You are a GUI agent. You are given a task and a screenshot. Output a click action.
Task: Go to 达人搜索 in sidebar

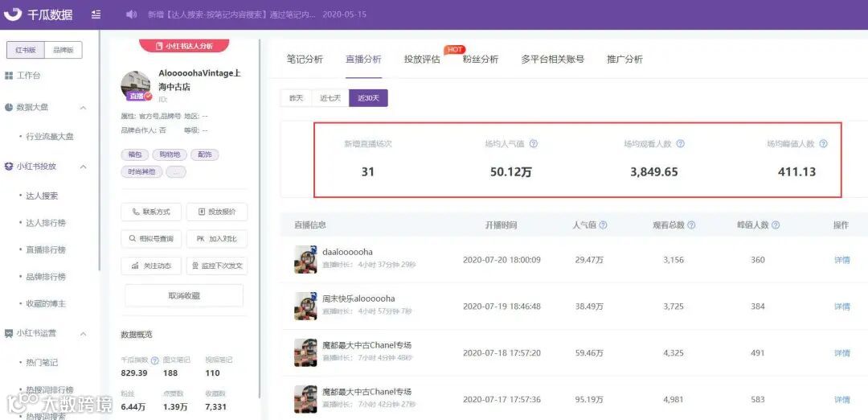(42, 196)
